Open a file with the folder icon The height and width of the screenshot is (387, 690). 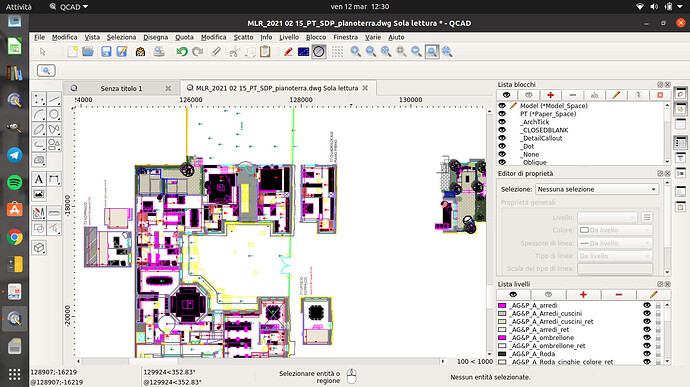coord(88,52)
